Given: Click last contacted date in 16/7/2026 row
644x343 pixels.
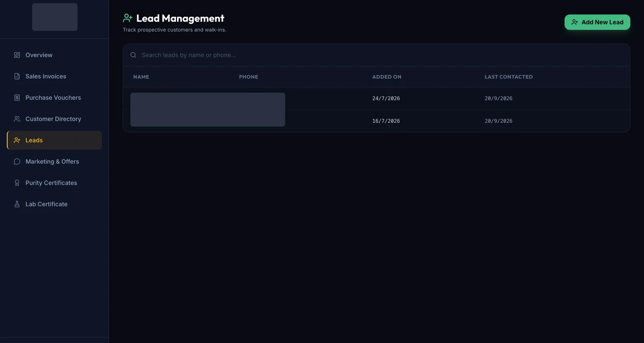Looking at the screenshot, I should pyautogui.click(x=498, y=121).
